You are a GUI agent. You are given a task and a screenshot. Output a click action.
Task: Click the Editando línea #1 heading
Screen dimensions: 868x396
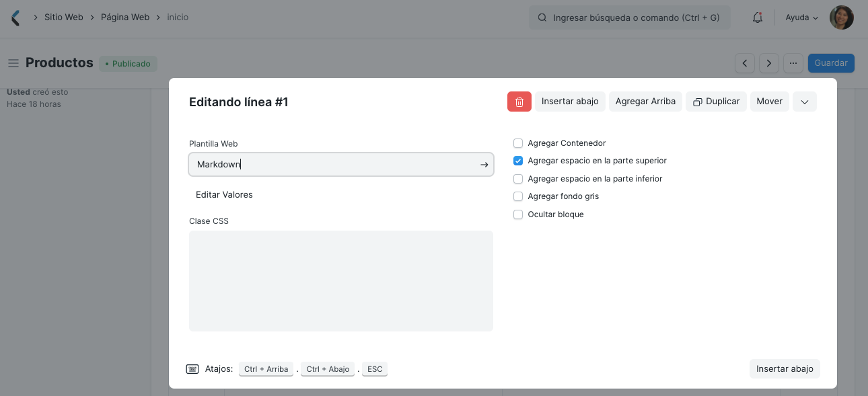238,102
